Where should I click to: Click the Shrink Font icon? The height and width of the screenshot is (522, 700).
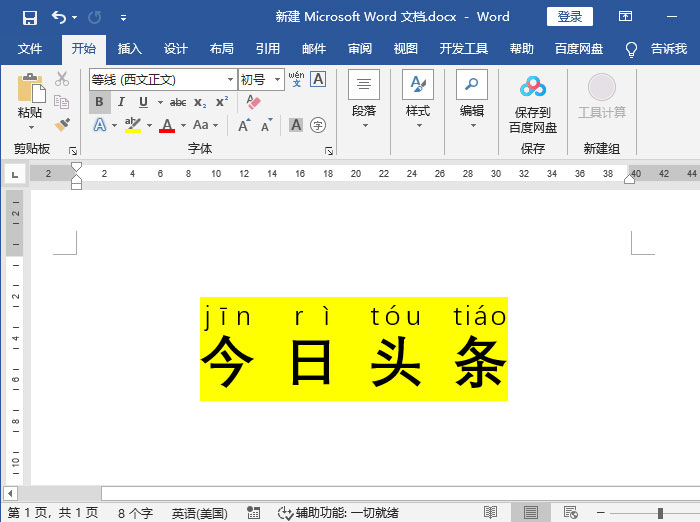(267, 125)
